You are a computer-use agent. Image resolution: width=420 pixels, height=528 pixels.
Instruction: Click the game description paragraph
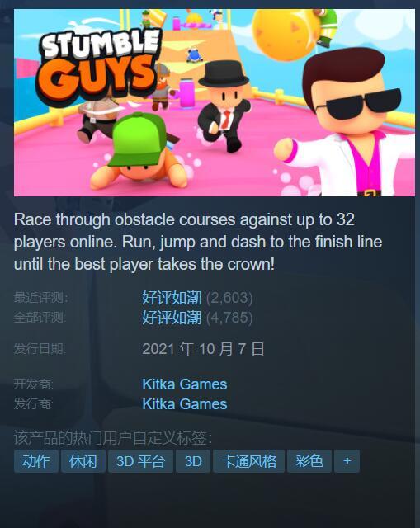click(198, 242)
